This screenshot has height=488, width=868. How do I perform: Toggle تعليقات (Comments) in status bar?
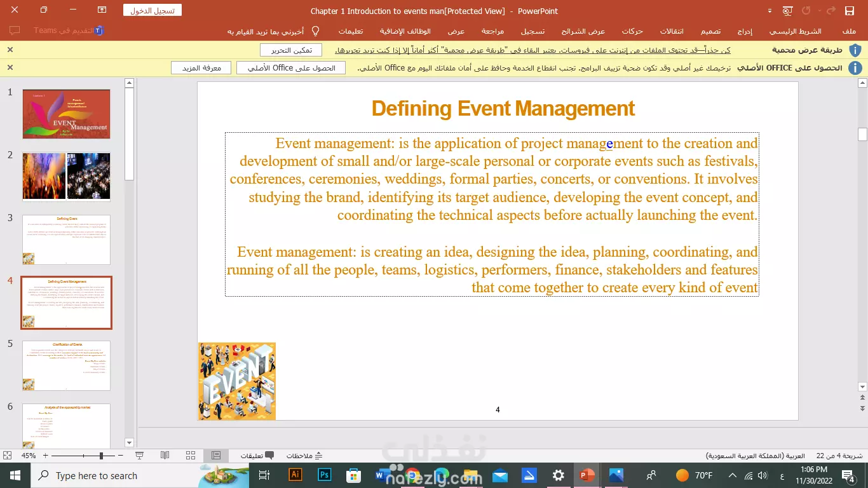tap(257, 456)
